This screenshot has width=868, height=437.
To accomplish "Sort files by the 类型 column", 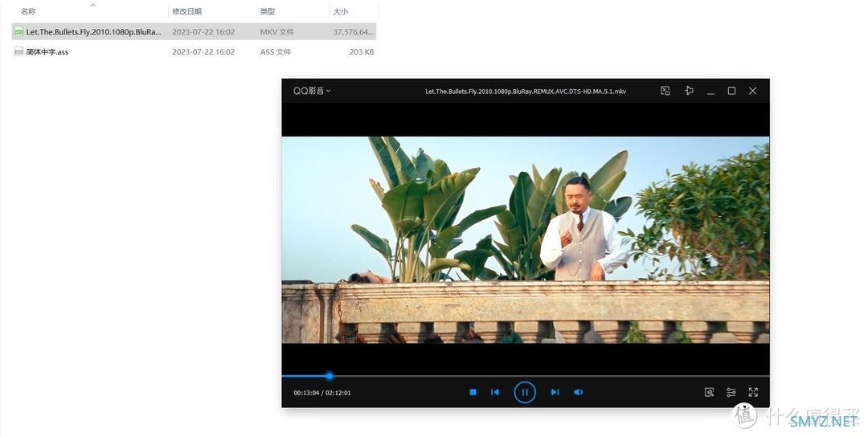I will click(x=268, y=11).
